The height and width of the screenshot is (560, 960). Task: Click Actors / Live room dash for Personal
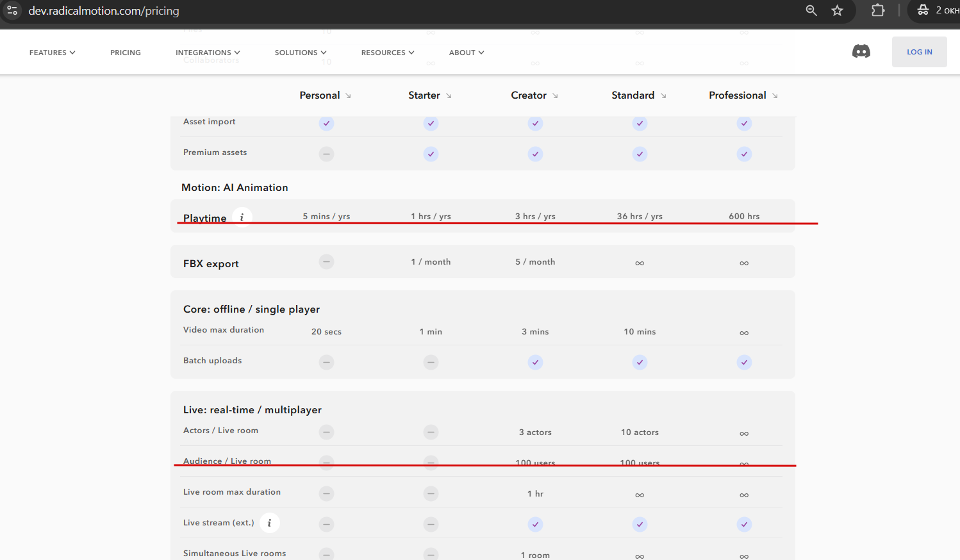point(327,432)
